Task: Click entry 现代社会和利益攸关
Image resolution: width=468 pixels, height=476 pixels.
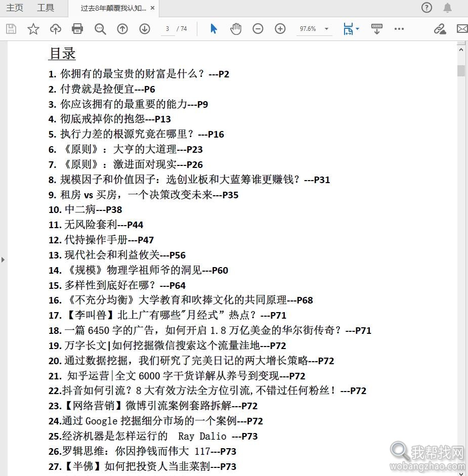Action: [117, 255]
